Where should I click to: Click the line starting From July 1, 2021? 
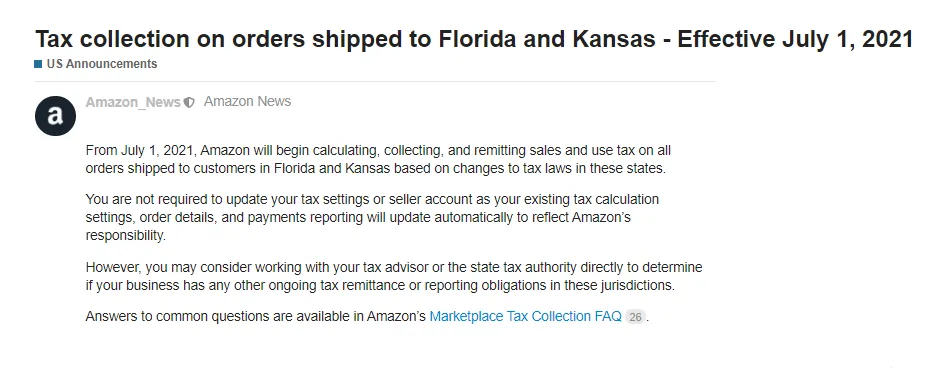(x=378, y=150)
